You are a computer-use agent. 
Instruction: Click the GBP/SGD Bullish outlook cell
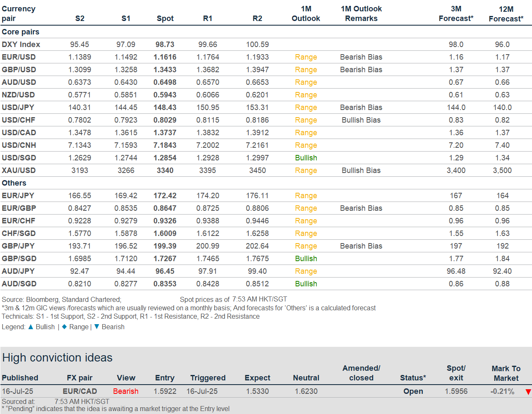coord(306,259)
